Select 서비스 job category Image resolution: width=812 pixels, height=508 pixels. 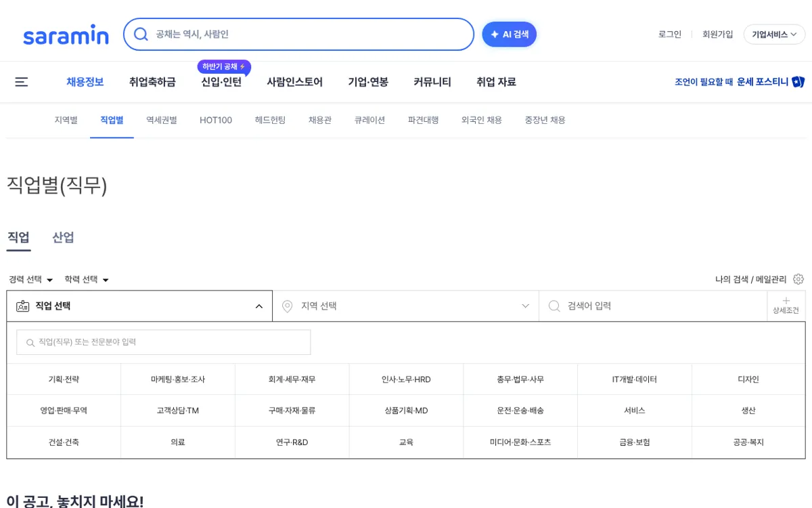pos(635,410)
